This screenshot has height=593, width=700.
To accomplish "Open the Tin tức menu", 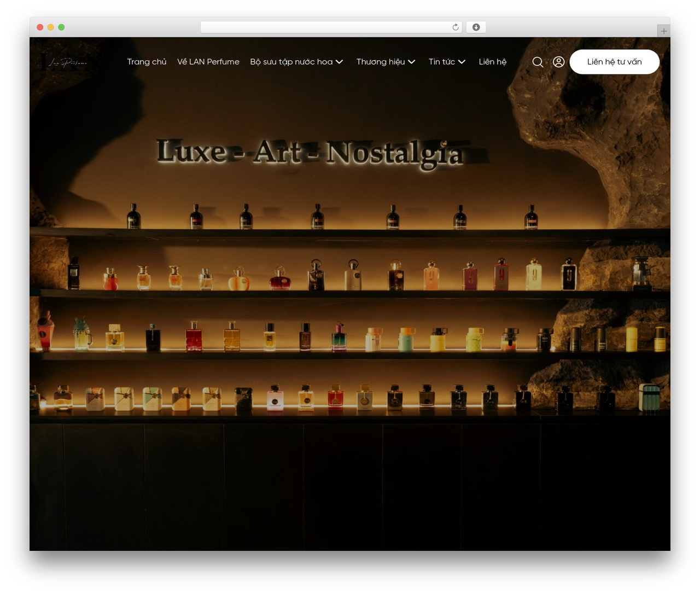I will click(x=442, y=62).
